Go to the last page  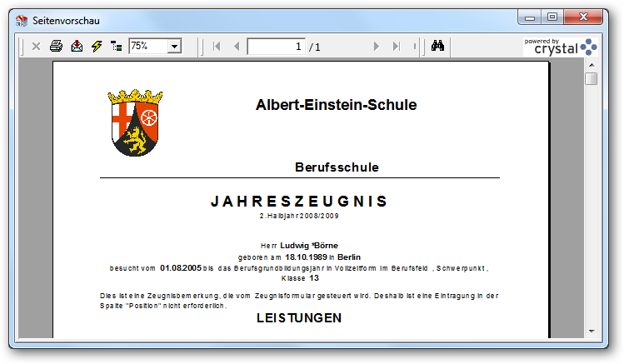pyautogui.click(x=396, y=47)
